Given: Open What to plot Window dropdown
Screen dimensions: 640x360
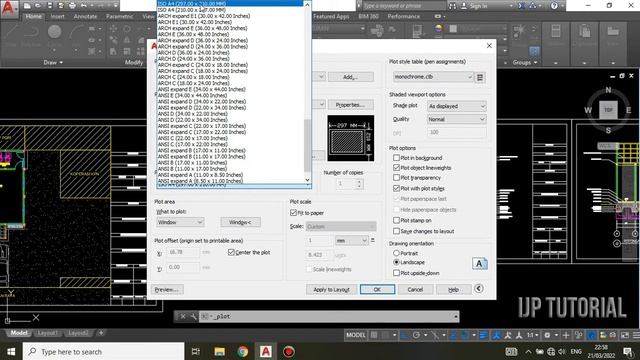Looking at the screenshot, I should tap(180, 222).
